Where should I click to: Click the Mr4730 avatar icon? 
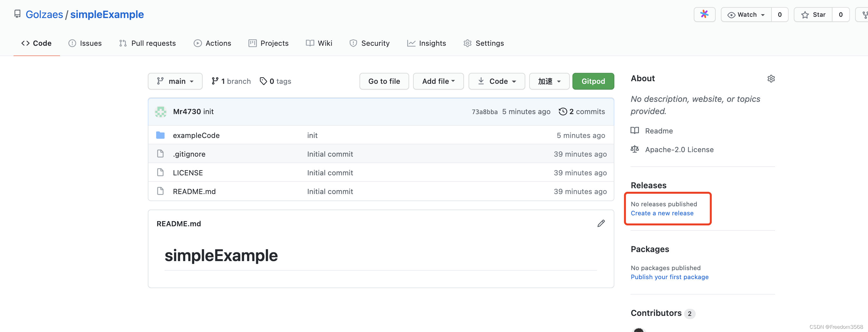point(161,112)
